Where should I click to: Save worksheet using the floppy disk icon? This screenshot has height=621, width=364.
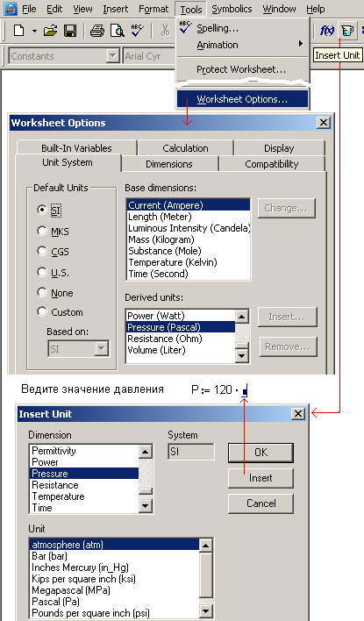(70, 30)
